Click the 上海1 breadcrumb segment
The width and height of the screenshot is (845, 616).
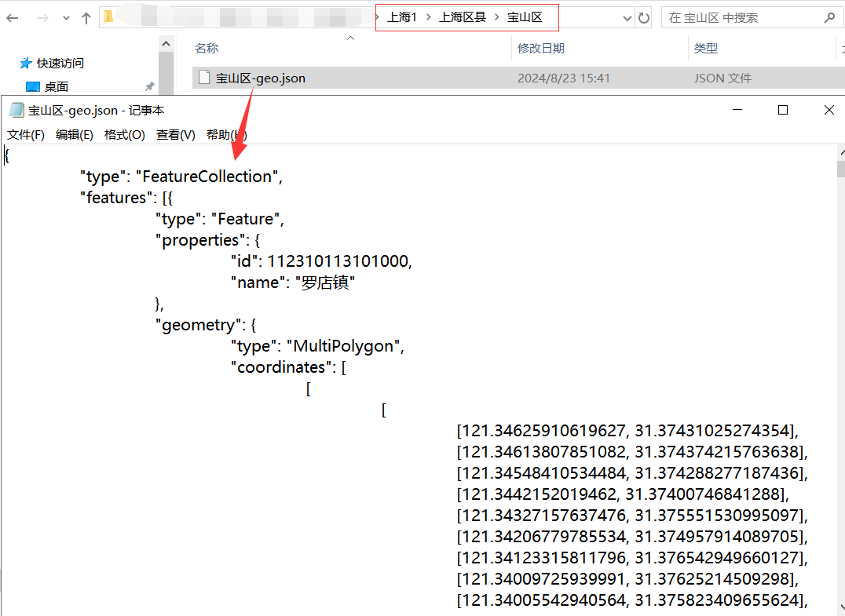click(401, 17)
